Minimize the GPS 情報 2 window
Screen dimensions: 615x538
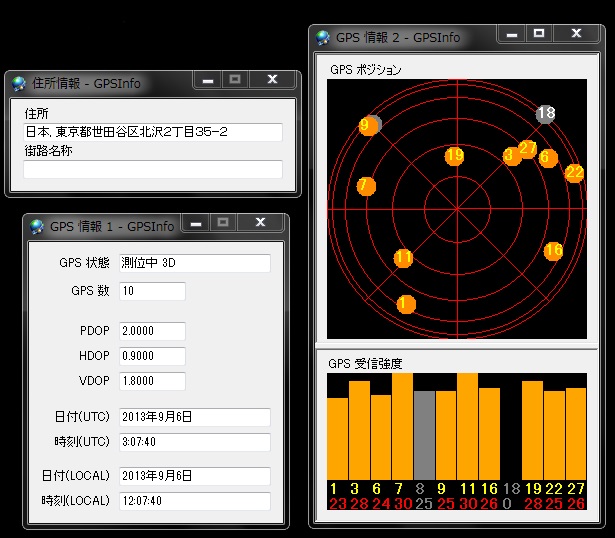click(x=511, y=34)
